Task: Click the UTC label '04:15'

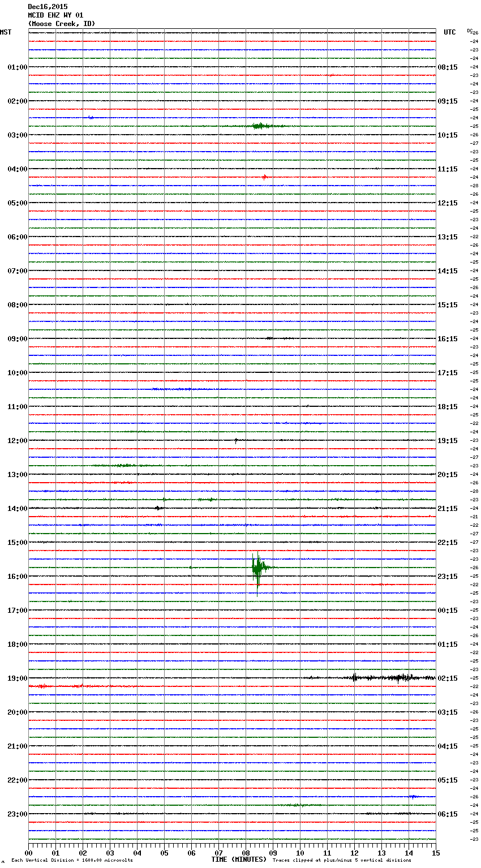Action: (448, 746)
